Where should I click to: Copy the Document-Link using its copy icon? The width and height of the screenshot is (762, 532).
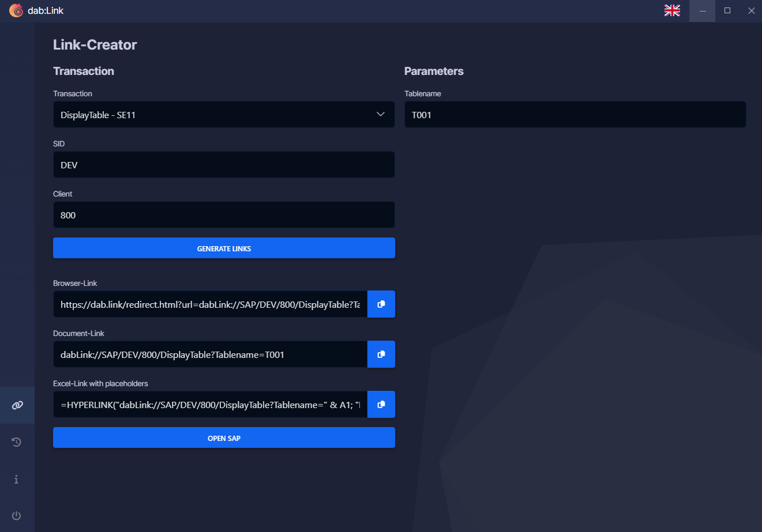381,354
